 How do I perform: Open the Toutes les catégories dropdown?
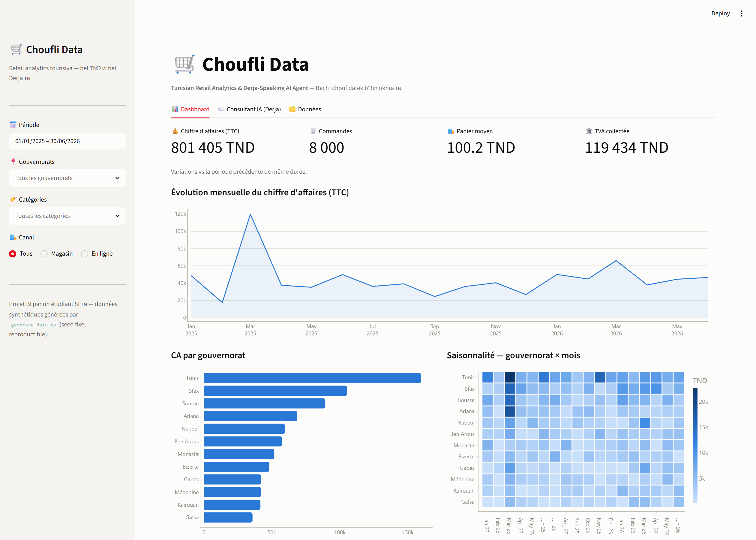(x=67, y=216)
